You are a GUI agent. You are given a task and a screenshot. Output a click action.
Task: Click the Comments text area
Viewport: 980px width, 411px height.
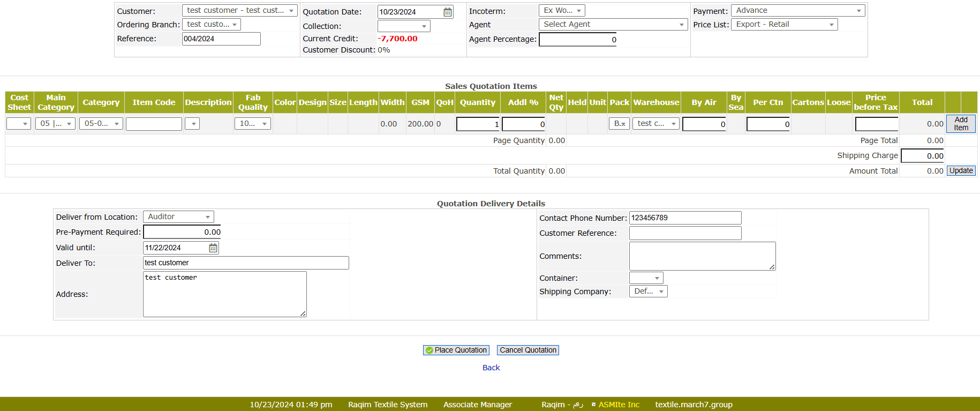[702, 256]
